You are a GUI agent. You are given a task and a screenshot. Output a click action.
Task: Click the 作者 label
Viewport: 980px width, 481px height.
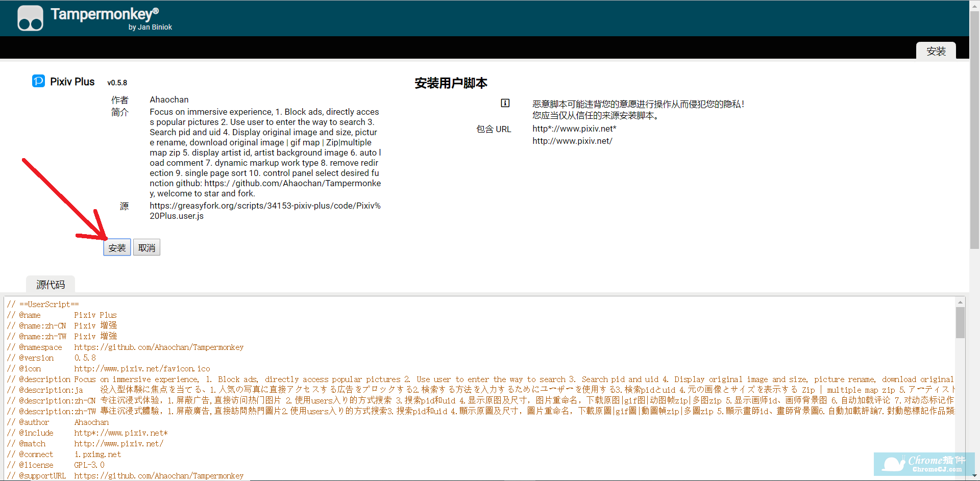(120, 100)
